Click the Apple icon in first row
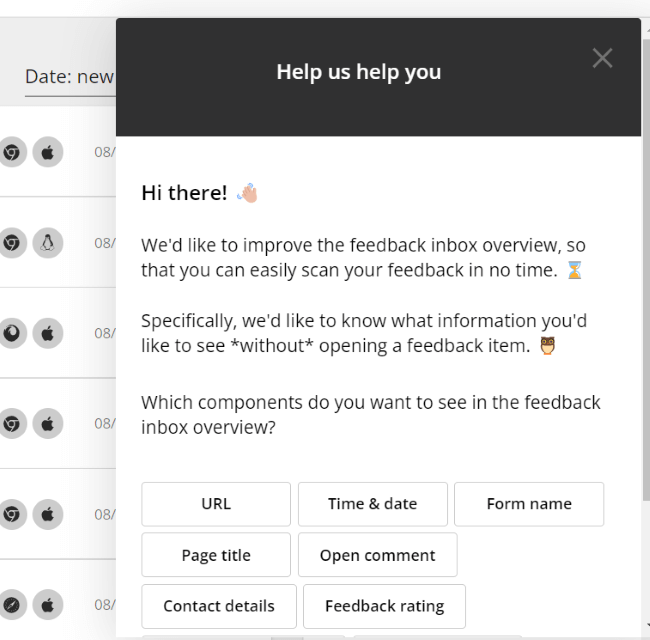 pyautogui.click(x=47, y=152)
